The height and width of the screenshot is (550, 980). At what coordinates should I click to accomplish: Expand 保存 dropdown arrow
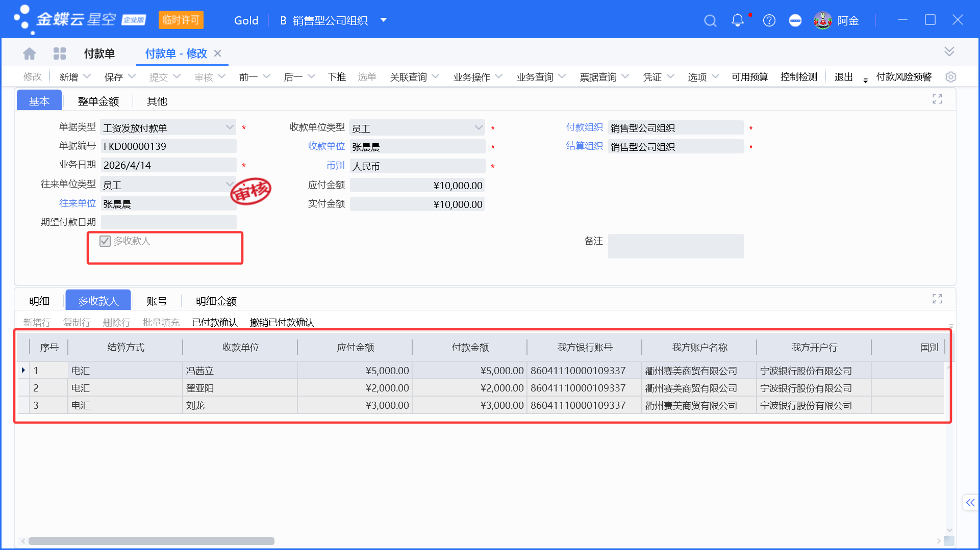tap(132, 76)
